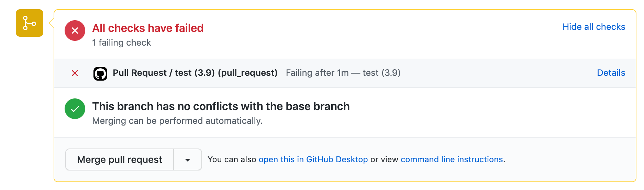Click the All checks have failed heading
This screenshot has height=190, width=644.
coord(148,28)
